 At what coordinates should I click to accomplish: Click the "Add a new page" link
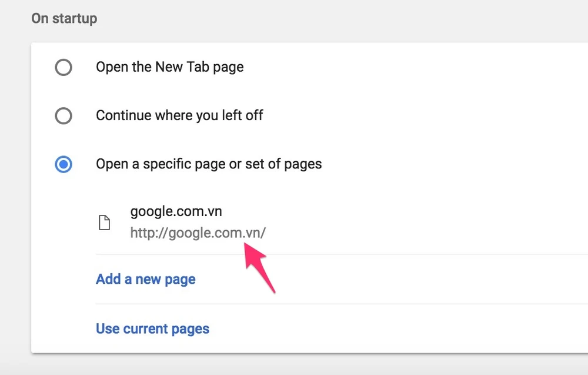(145, 279)
